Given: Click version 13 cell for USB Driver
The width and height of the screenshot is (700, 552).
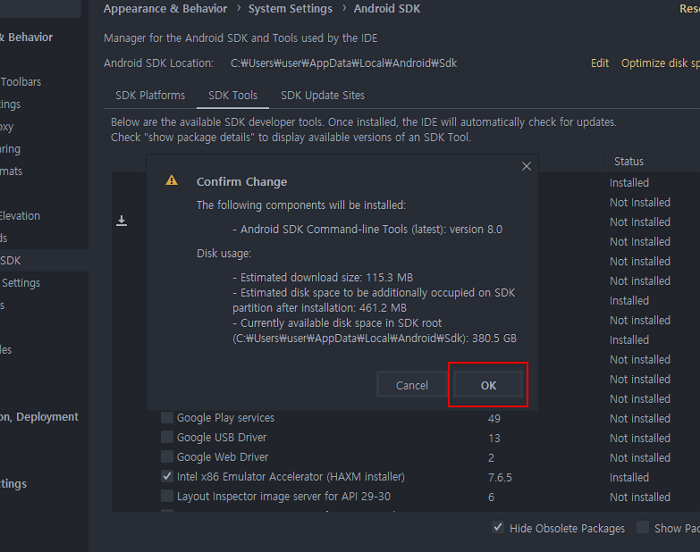Looking at the screenshot, I should (494, 438).
